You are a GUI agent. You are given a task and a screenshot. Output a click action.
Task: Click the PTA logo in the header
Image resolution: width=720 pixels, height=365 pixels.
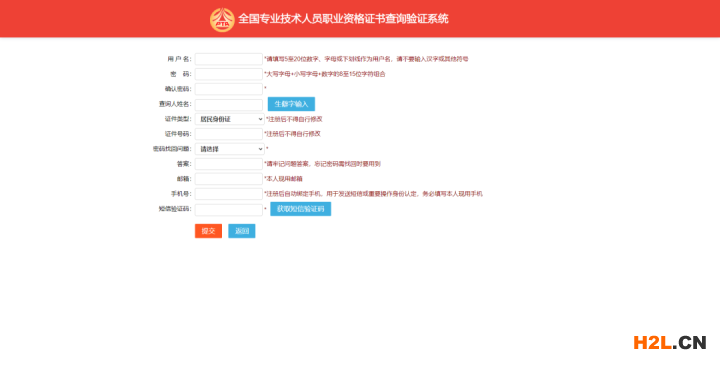coord(222,20)
